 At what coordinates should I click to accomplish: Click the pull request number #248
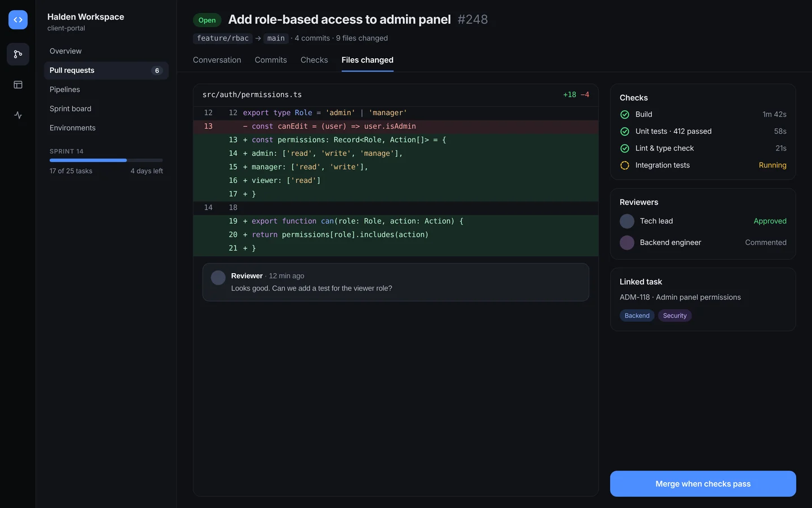tap(473, 20)
